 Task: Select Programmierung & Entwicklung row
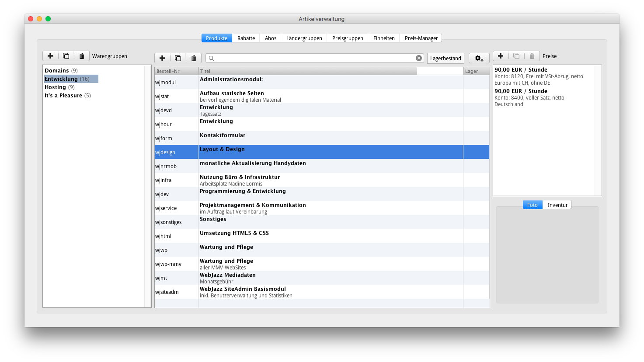(x=322, y=194)
